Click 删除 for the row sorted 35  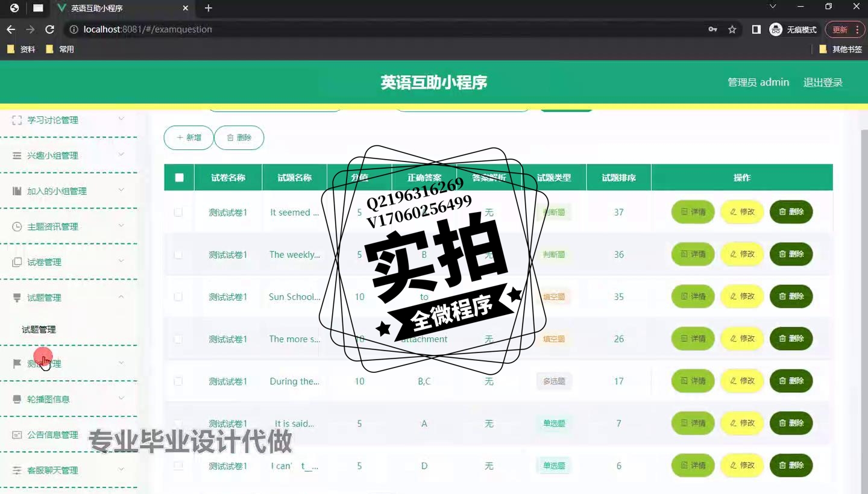point(791,296)
